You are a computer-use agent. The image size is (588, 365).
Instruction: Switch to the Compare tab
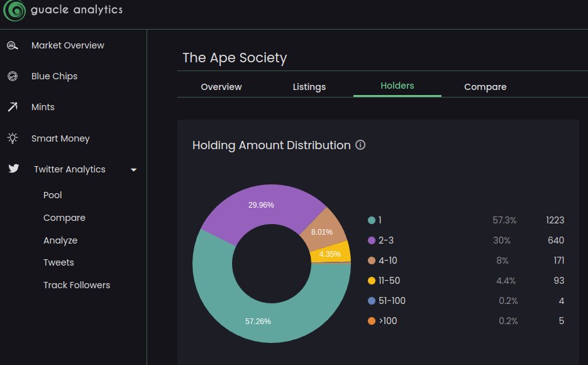(x=485, y=87)
